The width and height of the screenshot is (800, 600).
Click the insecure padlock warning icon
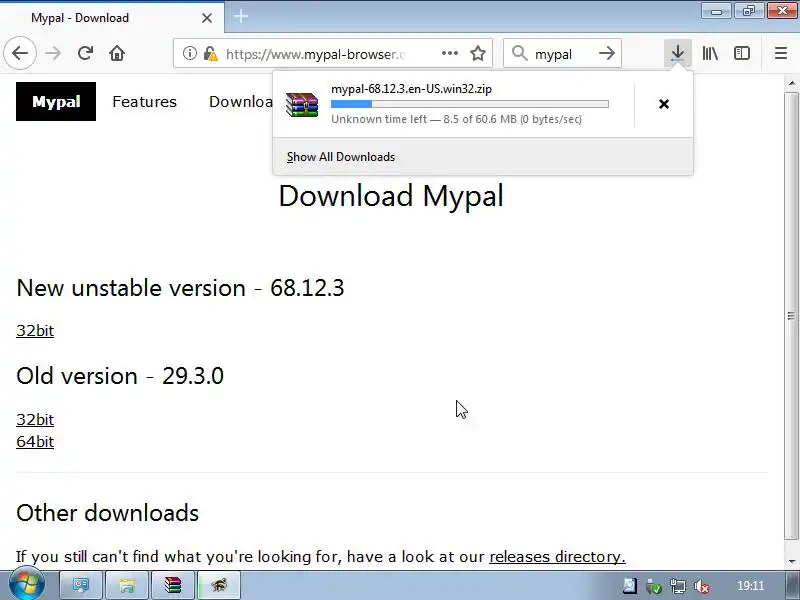[210, 53]
